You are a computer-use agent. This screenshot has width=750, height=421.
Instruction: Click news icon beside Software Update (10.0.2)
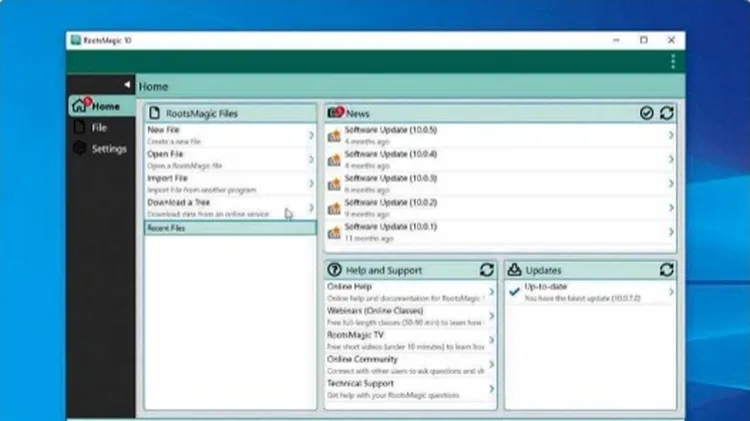coord(334,209)
